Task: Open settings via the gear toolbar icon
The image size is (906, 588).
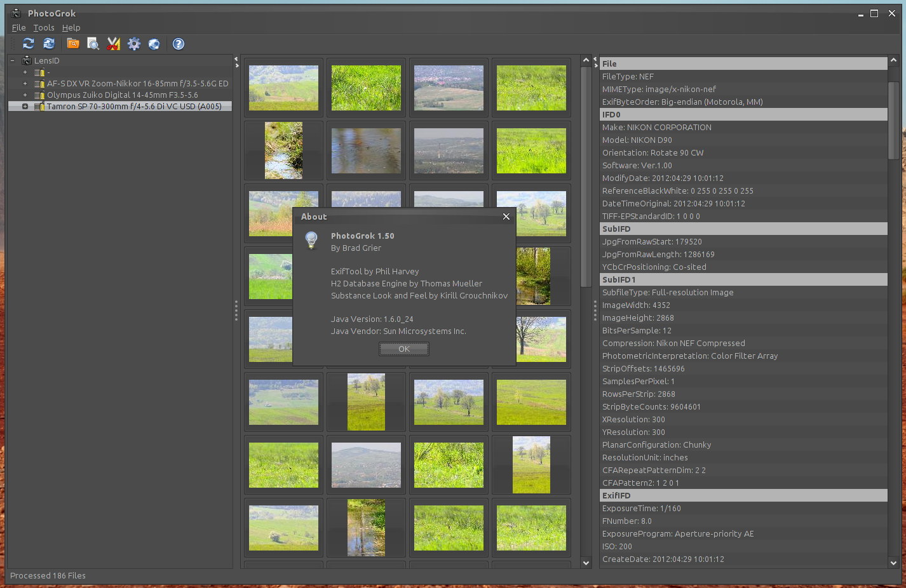Action: pyautogui.click(x=134, y=44)
